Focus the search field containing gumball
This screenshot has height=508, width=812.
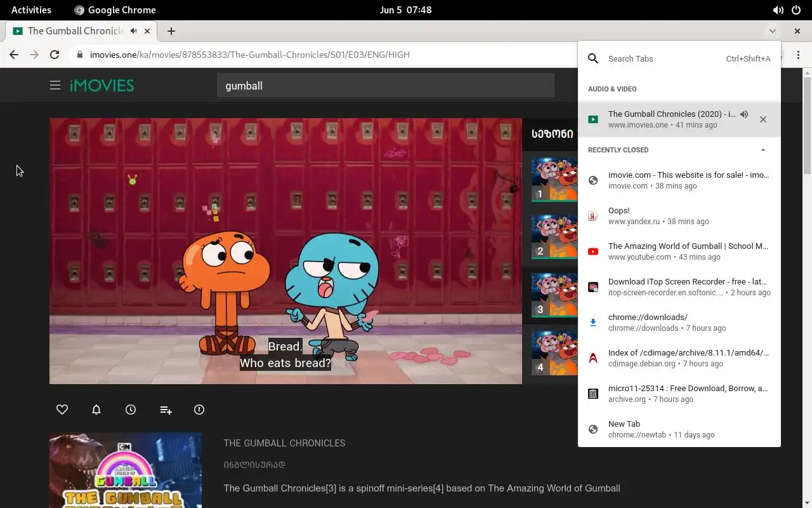(x=386, y=85)
